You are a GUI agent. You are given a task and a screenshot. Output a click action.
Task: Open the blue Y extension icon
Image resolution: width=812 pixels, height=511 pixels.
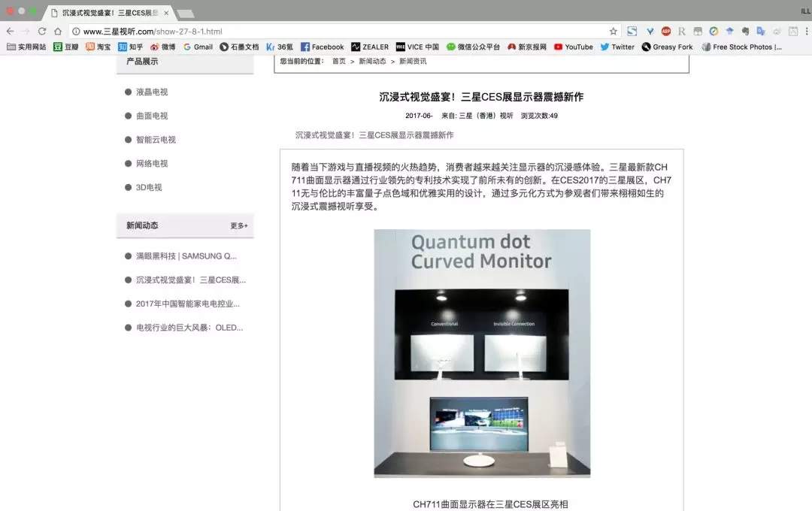coord(650,31)
